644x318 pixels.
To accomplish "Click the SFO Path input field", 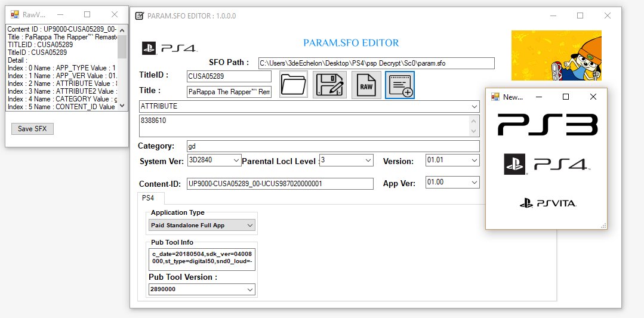I will [376, 63].
